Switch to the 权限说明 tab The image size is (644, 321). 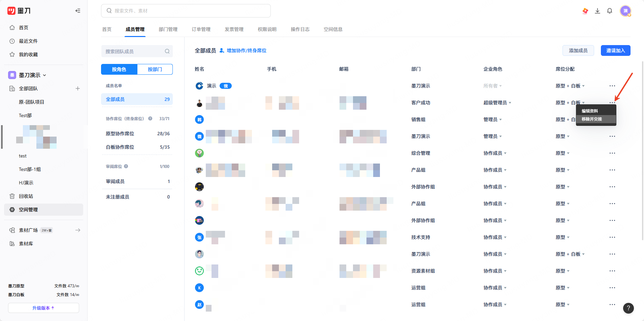267,29
